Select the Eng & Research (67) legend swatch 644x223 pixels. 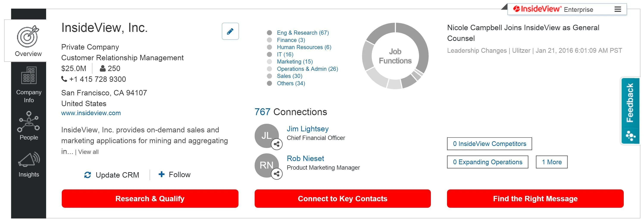click(269, 33)
